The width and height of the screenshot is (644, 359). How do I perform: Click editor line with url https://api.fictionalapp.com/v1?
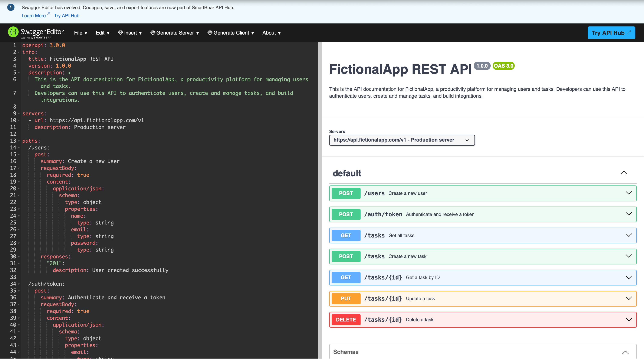tap(86, 120)
